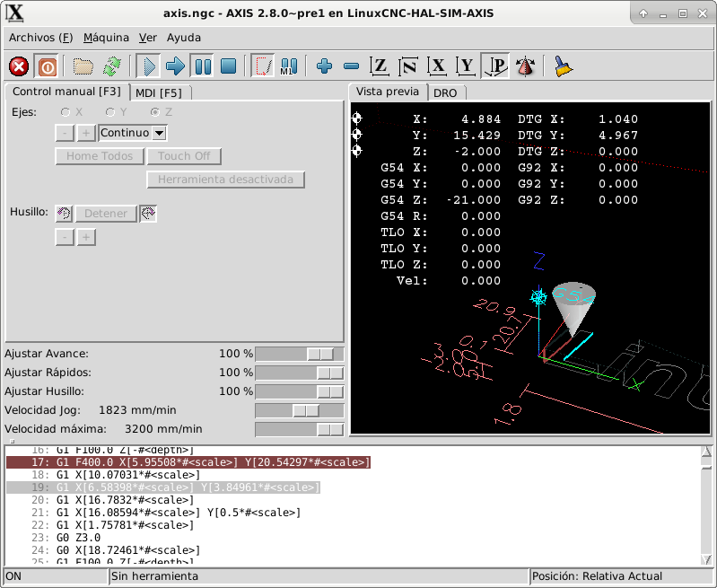Image resolution: width=717 pixels, height=588 pixels.
Task: Click Home Todos button
Action: point(100,156)
